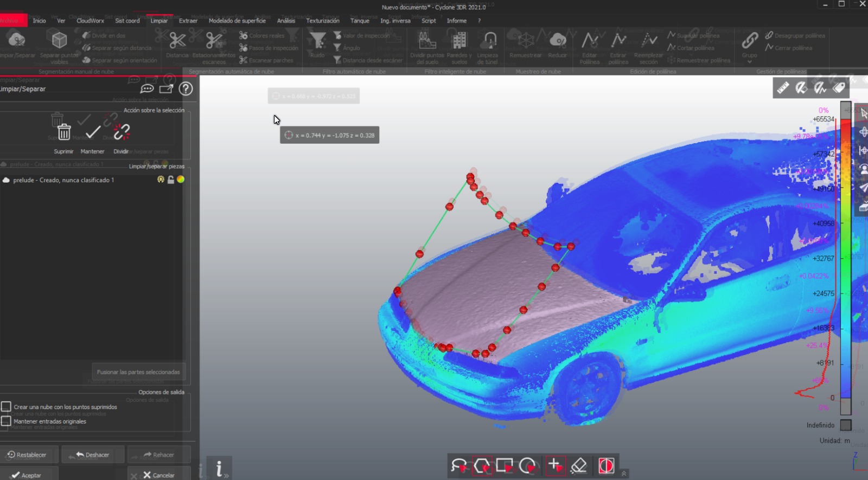The height and width of the screenshot is (480, 868).
Task: Check 'Mantener entradas originales' option
Action: pos(7,421)
